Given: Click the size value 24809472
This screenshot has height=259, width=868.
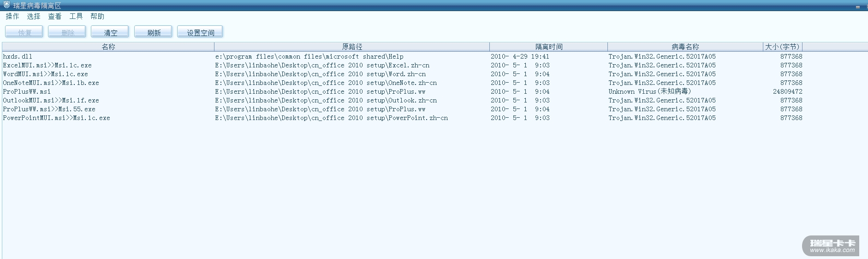Looking at the screenshot, I should tap(788, 91).
